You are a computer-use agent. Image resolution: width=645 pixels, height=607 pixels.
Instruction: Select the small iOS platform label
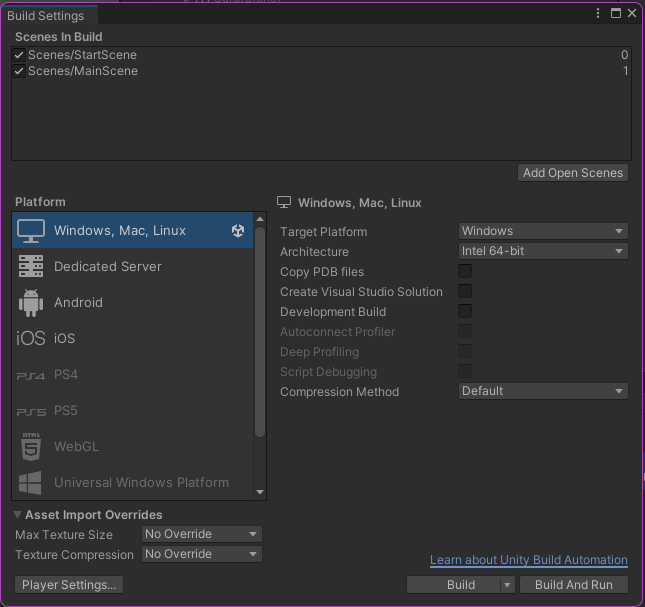click(65, 338)
